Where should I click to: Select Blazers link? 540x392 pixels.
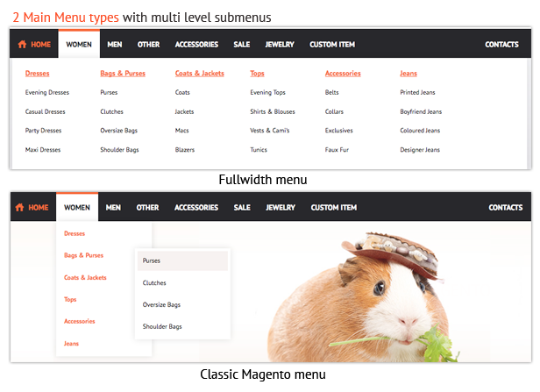pyautogui.click(x=185, y=150)
